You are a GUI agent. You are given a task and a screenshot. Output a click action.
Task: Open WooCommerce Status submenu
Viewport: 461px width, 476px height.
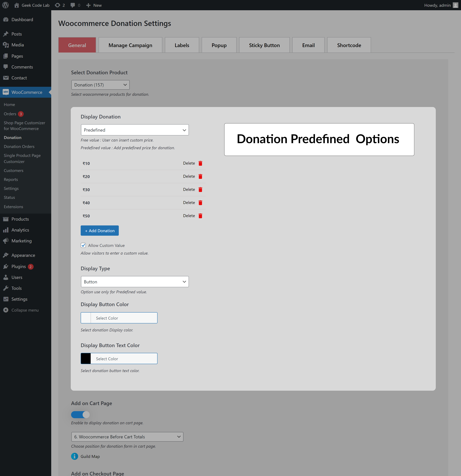pos(9,197)
